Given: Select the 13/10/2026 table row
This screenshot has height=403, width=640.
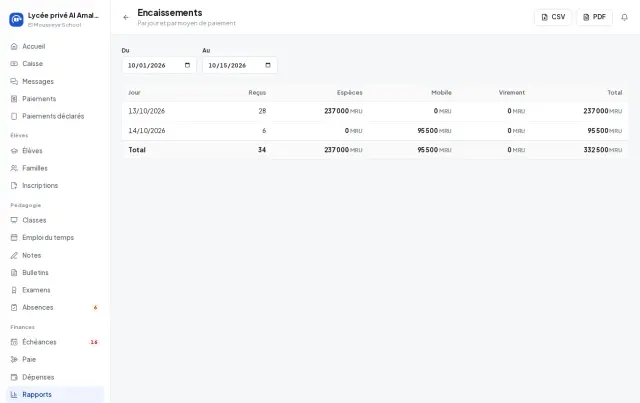Looking at the screenshot, I should point(375,111).
